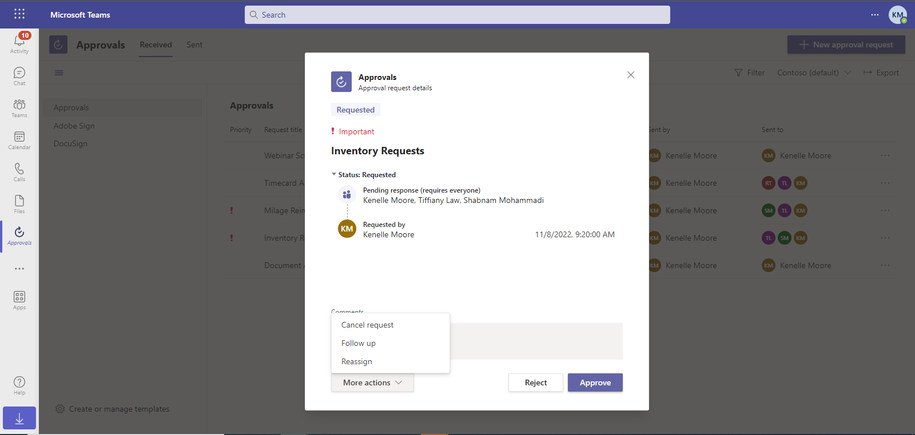The height and width of the screenshot is (435, 915).
Task: Switch to the Sent tab
Action: pos(194,44)
